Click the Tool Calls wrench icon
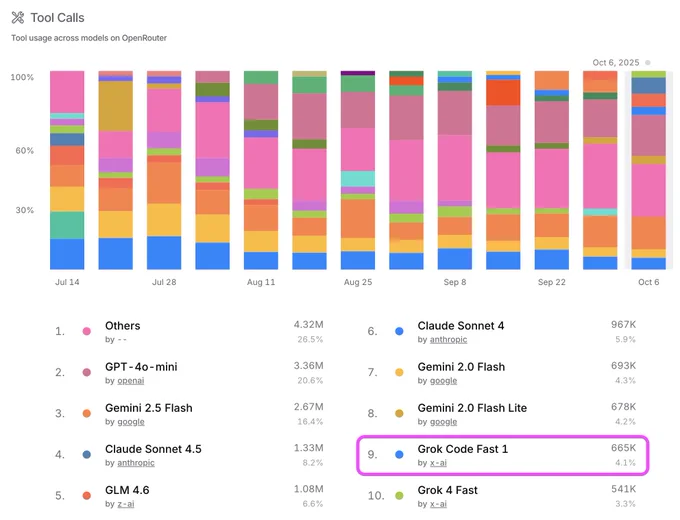The width and height of the screenshot is (680, 520). coord(18,18)
